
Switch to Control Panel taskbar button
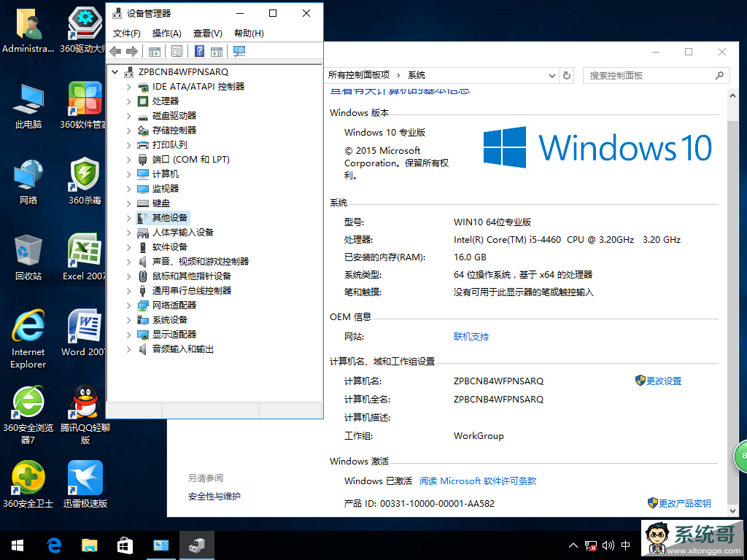click(161, 545)
